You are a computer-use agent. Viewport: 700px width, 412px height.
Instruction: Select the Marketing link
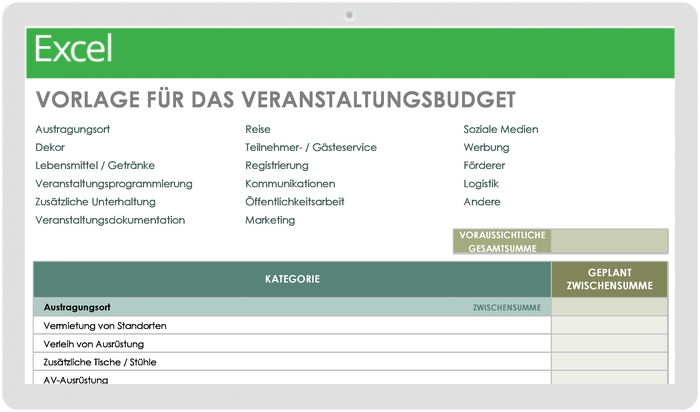pyautogui.click(x=270, y=220)
